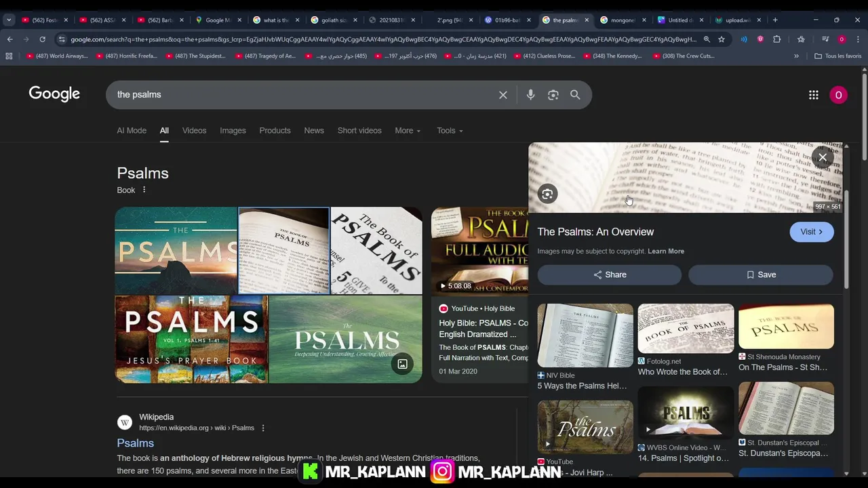Close the 'the psalms' browser tab
Image resolution: width=868 pixels, height=488 pixels.
pyautogui.click(x=587, y=20)
